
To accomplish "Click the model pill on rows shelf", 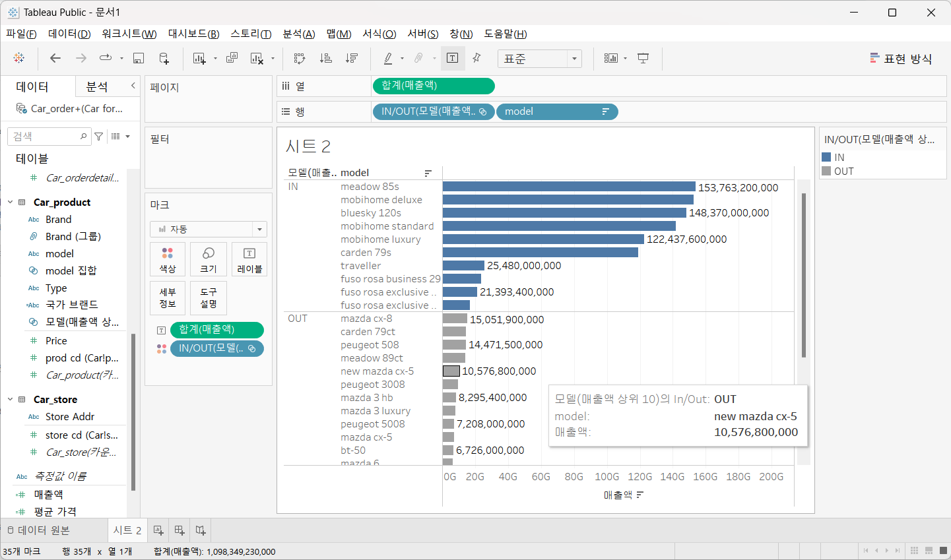I will pos(557,111).
